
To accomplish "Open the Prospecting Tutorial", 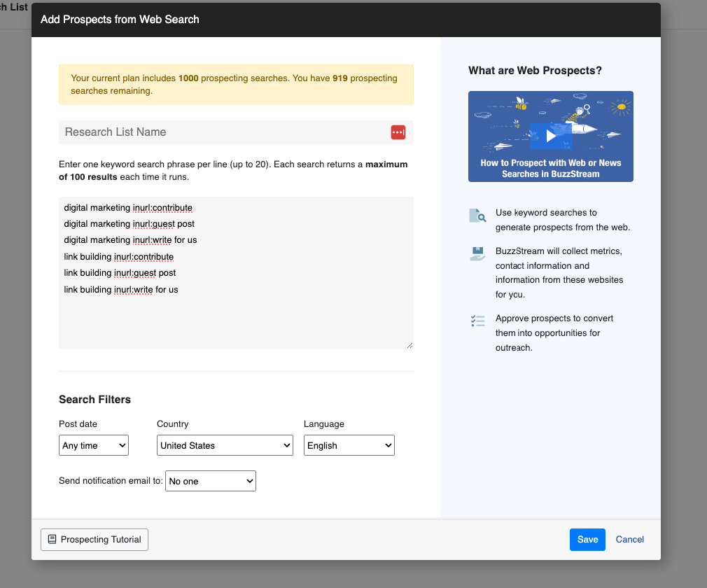I will [x=94, y=539].
